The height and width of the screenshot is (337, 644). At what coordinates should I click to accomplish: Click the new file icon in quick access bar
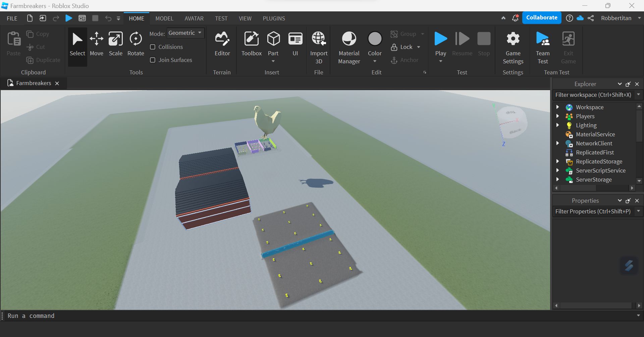click(30, 18)
